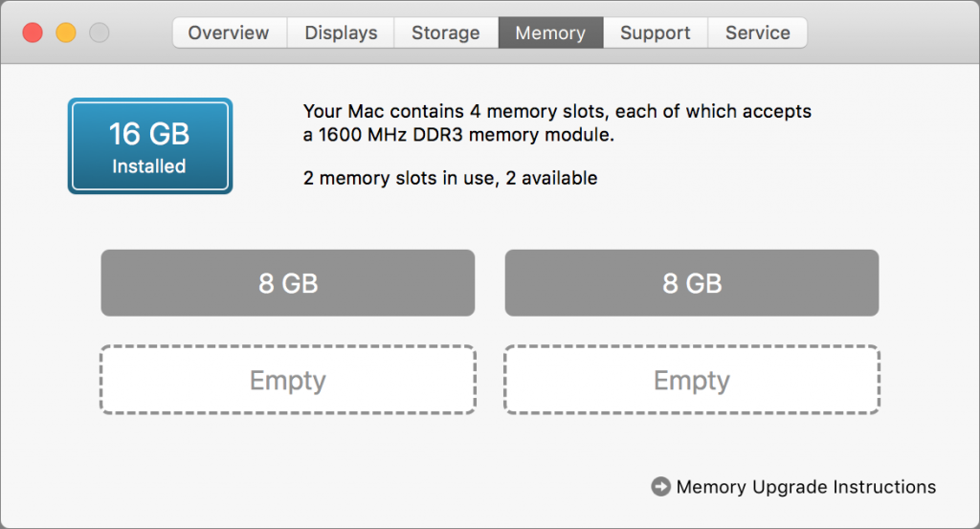Click the "Installed" label in the blue badge
This screenshot has height=529, width=980.
tap(149, 166)
